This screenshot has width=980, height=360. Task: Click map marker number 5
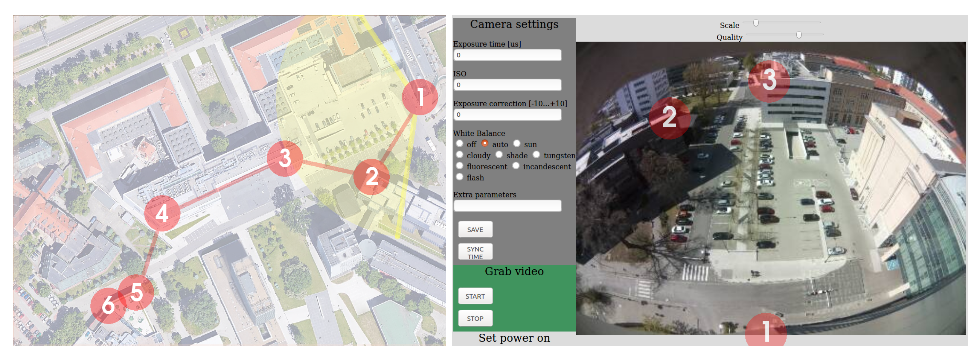tap(136, 292)
